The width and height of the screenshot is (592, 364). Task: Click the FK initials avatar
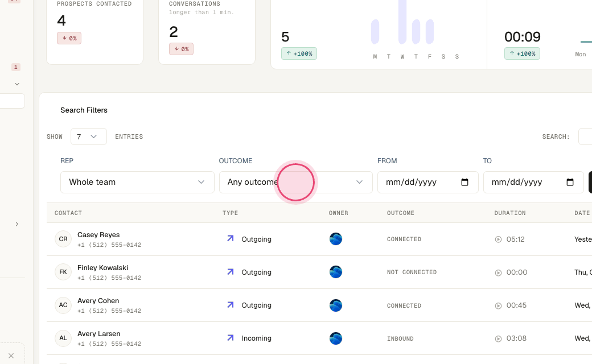pyautogui.click(x=63, y=272)
